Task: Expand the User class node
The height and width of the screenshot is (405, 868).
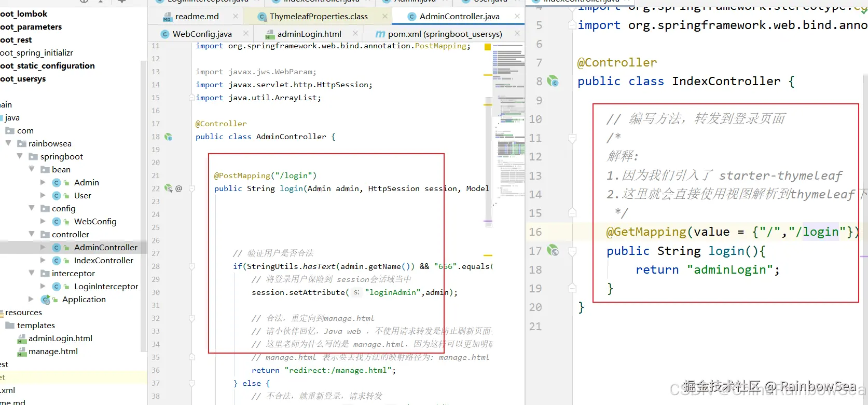Action: pyautogui.click(x=43, y=195)
